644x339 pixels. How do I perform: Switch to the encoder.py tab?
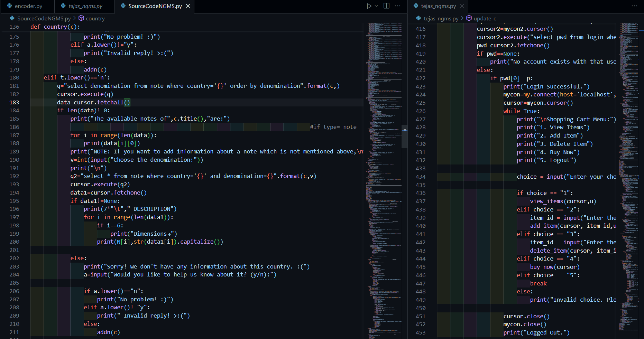(27, 6)
